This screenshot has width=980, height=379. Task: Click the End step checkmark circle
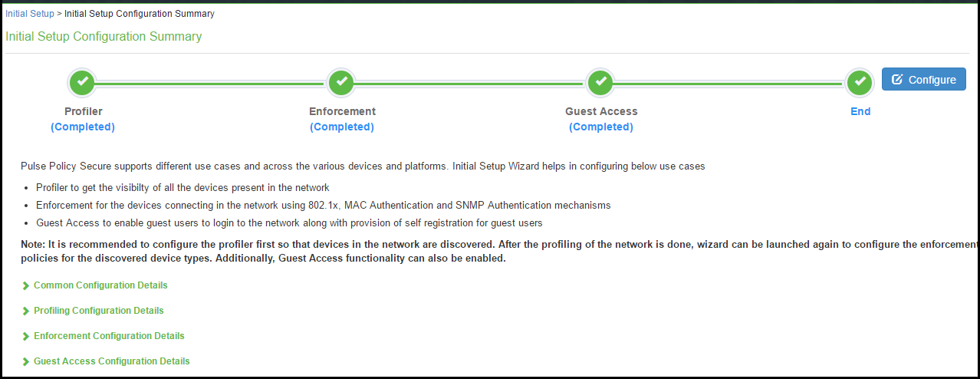[x=860, y=81]
